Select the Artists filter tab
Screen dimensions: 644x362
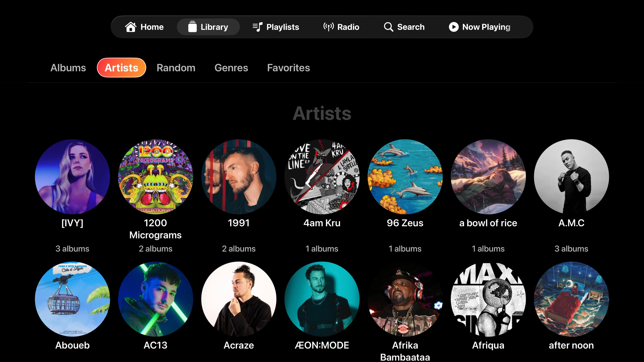click(121, 68)
